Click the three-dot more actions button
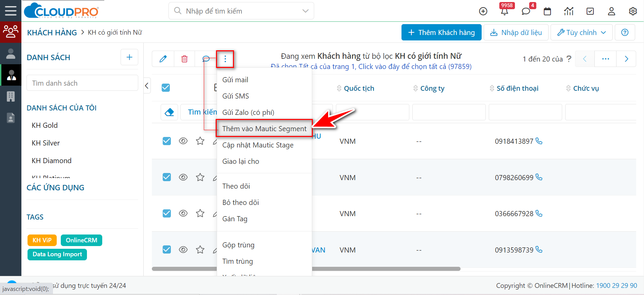This screenshot has height=295, width=644. point(225,59)
